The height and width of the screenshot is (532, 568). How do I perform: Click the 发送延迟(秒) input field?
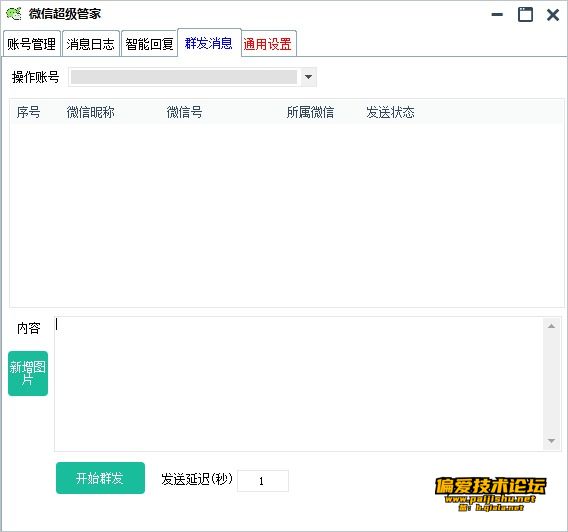coord(263,481)
